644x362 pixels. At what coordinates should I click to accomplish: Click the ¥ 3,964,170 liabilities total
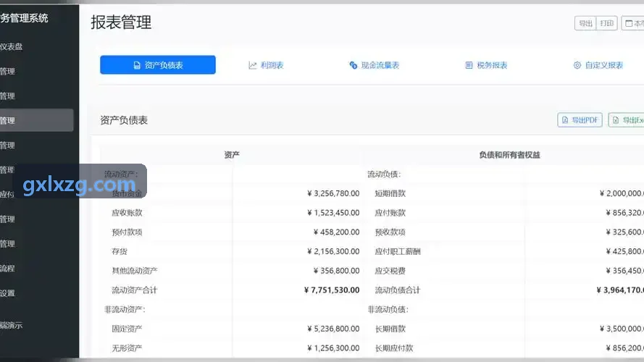620,290
